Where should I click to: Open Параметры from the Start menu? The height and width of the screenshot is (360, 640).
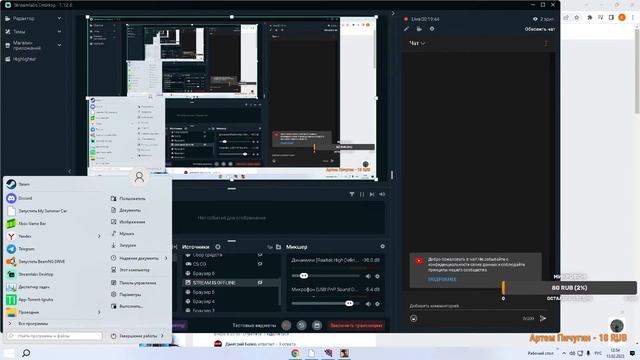(126, 294)
